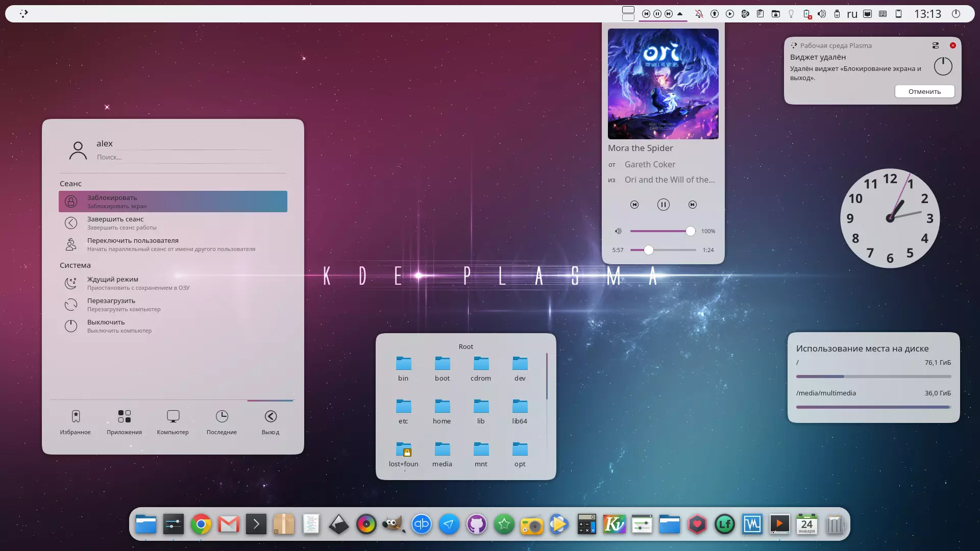Skip to the next track in the player widget
Image resolution: width=980 pixels, height=551 pixels.
tap(692, 205)
